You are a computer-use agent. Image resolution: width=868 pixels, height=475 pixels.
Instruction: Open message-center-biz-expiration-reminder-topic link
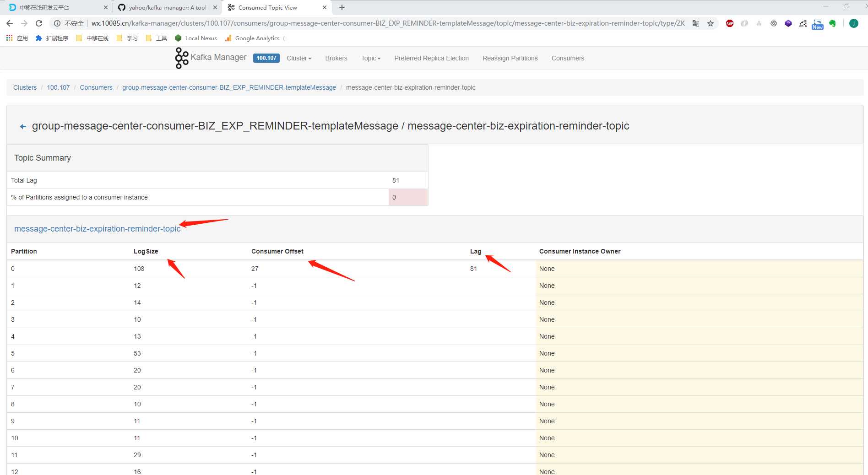[x=97, y=229]
